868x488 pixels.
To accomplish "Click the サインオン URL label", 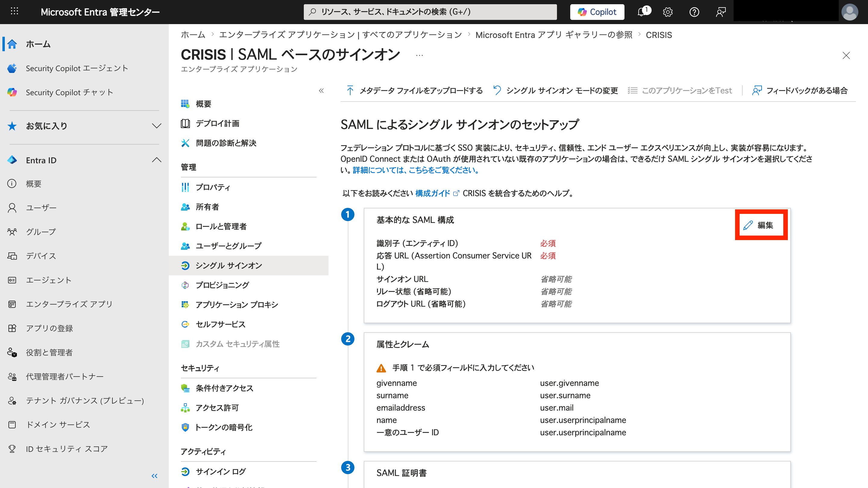I will tap(402, 279).
